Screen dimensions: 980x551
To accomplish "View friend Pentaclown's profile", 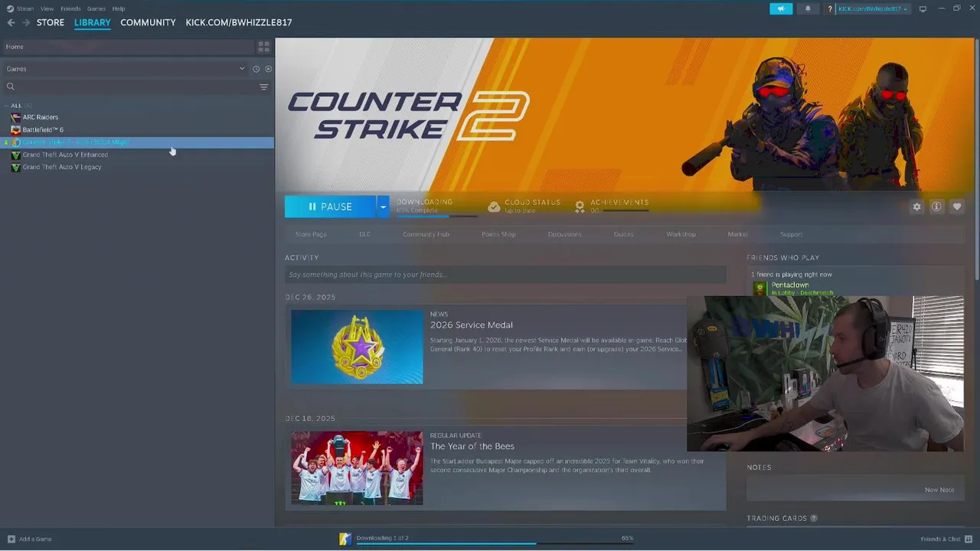I will pyautogui.click(x=790, y=285).
